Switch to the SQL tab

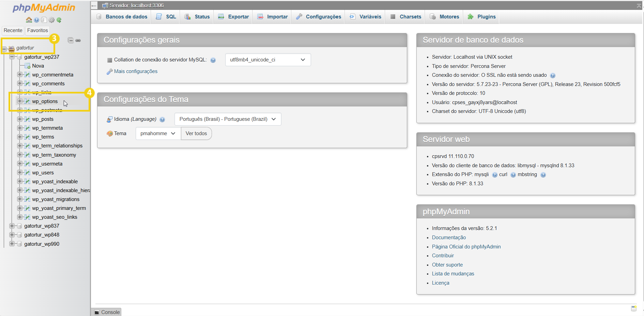tap(166, 17)
